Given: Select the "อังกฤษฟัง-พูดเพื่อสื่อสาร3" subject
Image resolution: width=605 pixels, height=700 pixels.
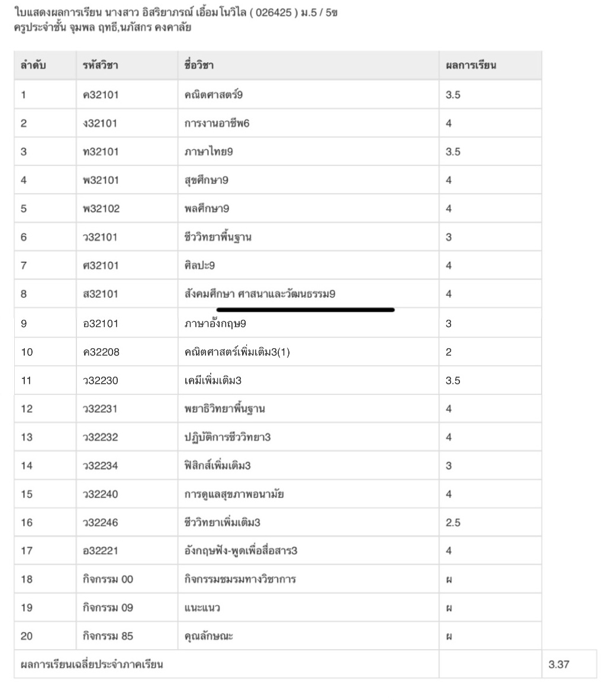Looking at the screenshot, I should tap(240, 551).
